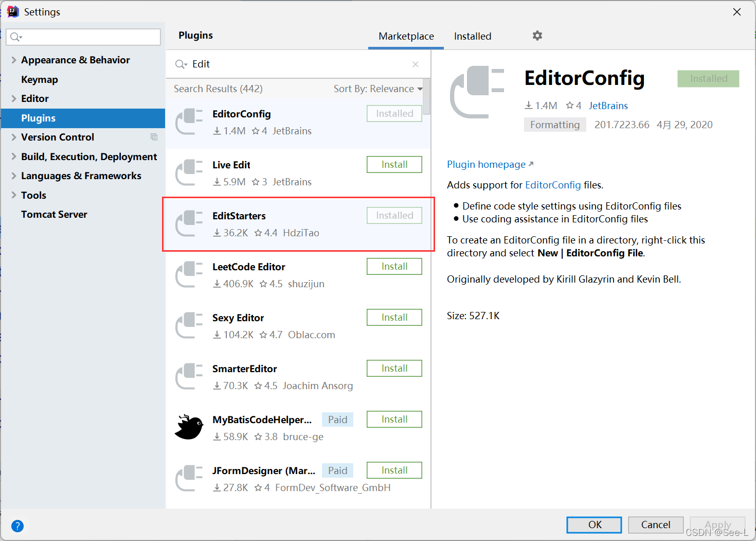The height and width of the screenshot is (541, 756).
Task: Open help with the question mark icon
Action: pyautogui.click(x=17, y=526)
